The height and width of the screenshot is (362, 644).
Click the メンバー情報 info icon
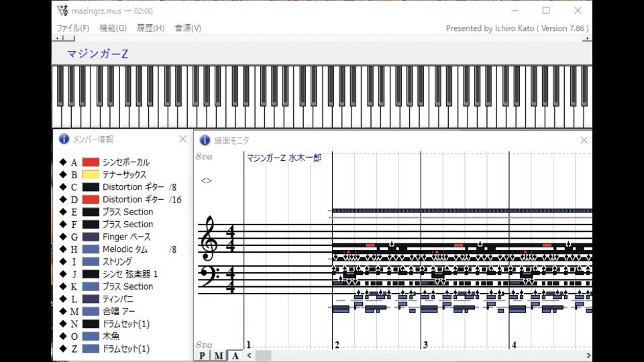64,139
